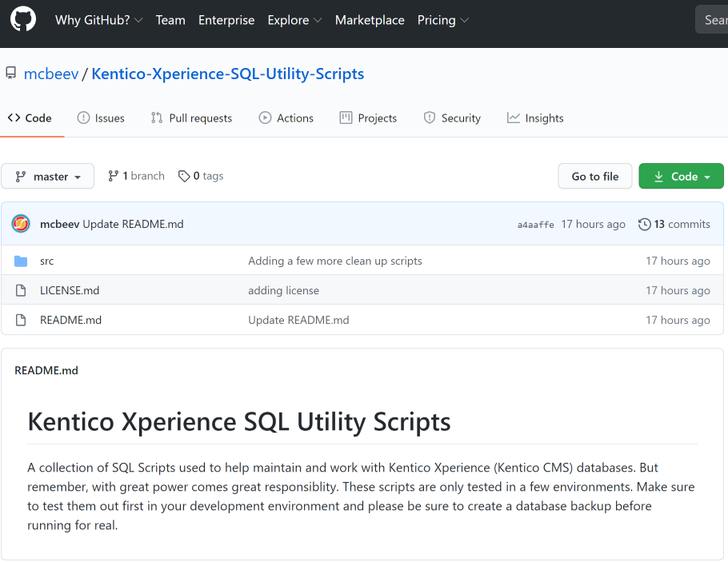
Task: View the 0 tags link
Action: coord(201,176)
